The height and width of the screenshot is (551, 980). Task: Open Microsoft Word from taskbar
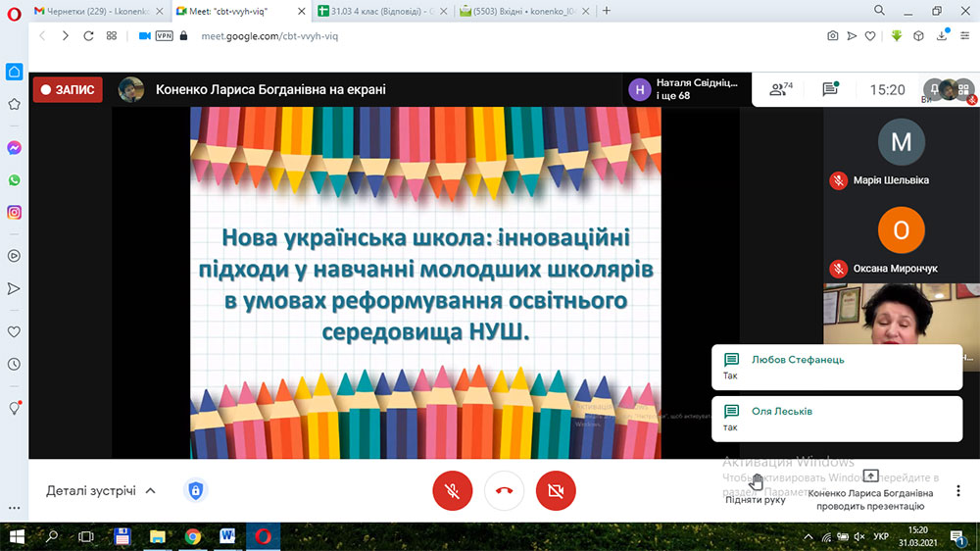tap(227, 536)
